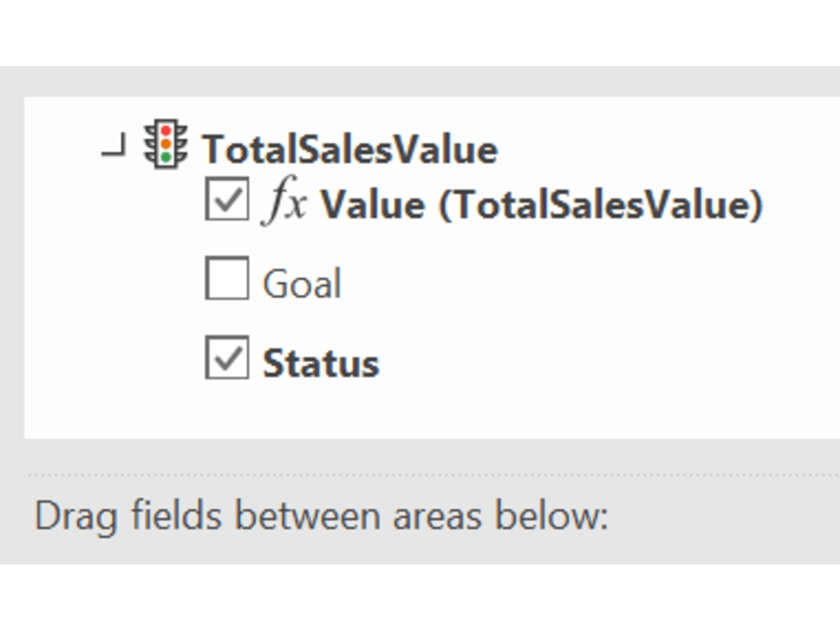Click the traffic light KPI icon

166,144
